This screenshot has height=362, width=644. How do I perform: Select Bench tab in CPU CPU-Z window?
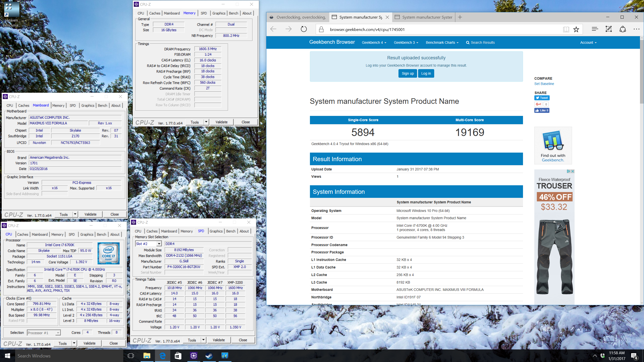[101, 234]
